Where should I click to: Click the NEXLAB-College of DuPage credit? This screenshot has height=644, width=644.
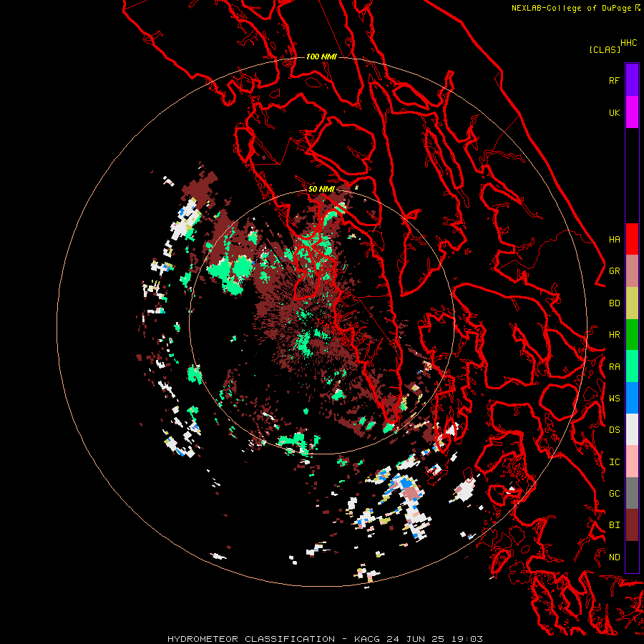coord(571,8)
